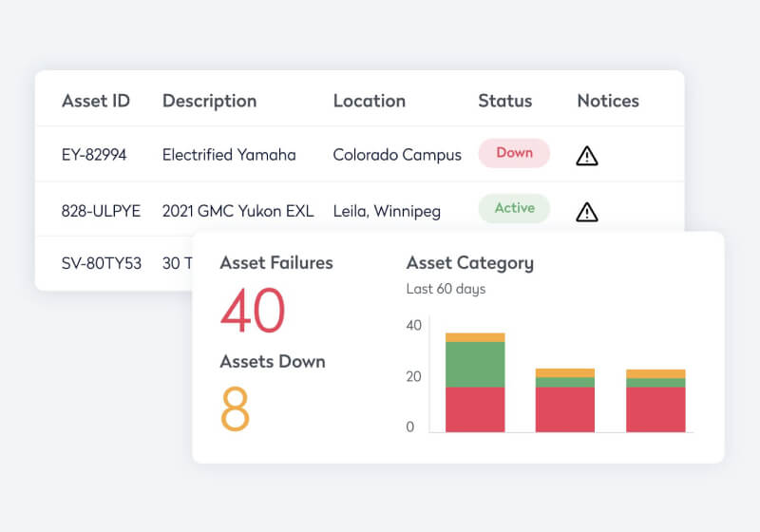Viewport: 760px width, 532px height.
Task: Select the Location column header
Action: tap(369, 101)
